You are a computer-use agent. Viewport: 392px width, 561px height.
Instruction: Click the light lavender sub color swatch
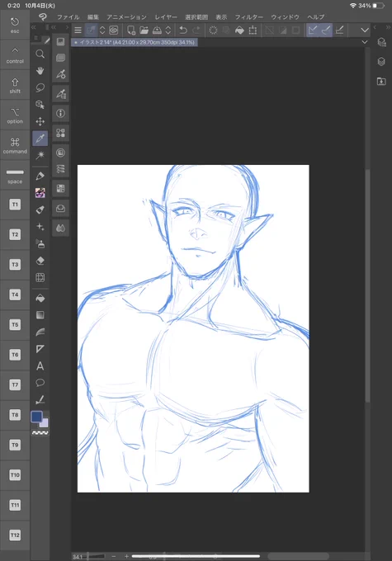click(x=45, y=423)
